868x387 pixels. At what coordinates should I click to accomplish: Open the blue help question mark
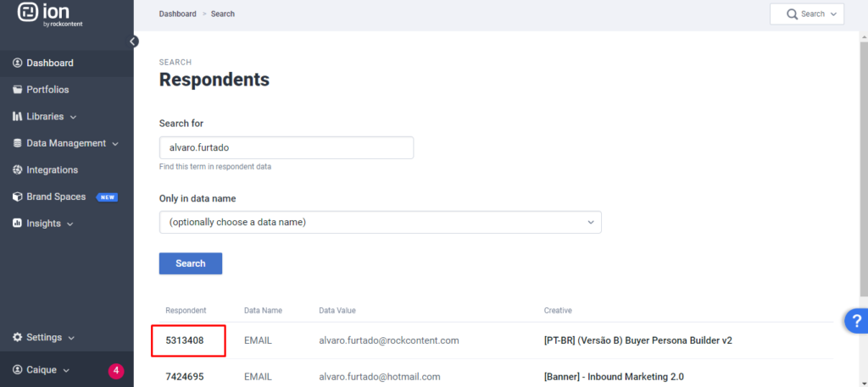click(855, 321)
